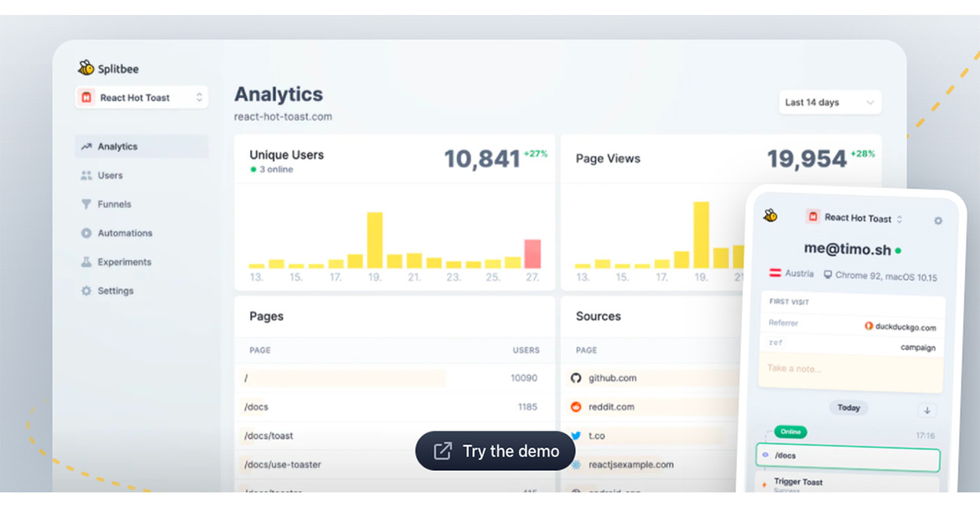This screenshot has width=980, height=510.
Task: Click the Experiments flask icon
Action: [x=86, y=262]
